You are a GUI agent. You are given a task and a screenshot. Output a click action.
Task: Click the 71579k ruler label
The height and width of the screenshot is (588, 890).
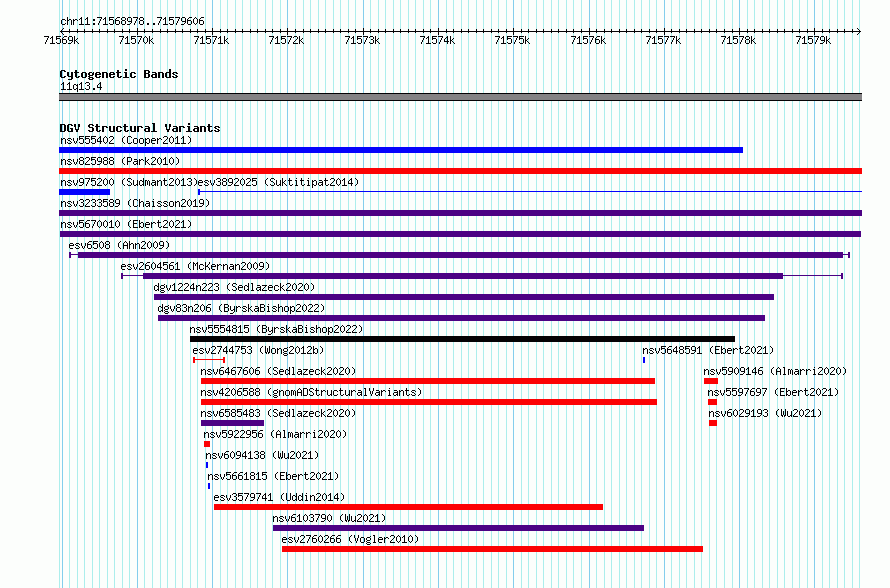tap(813, 40)
